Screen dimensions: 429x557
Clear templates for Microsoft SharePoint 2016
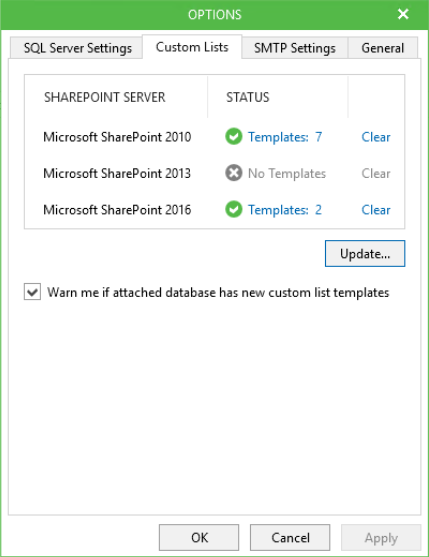point(376,210)
